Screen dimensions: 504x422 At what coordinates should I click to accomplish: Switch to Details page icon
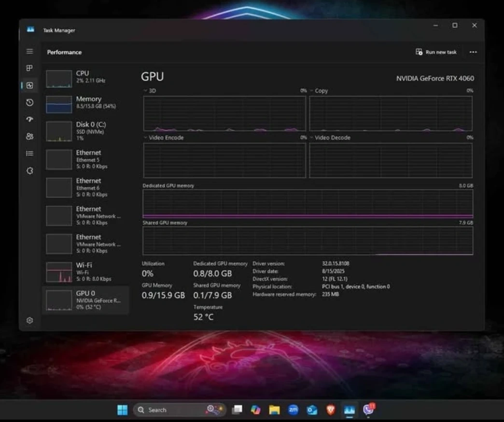pyautogui.click(x=29, y=153)
